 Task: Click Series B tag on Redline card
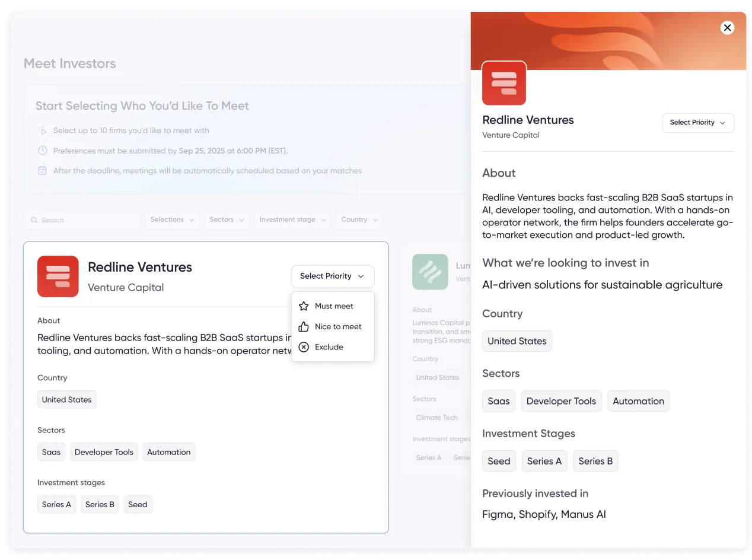[x=100, y=505]
